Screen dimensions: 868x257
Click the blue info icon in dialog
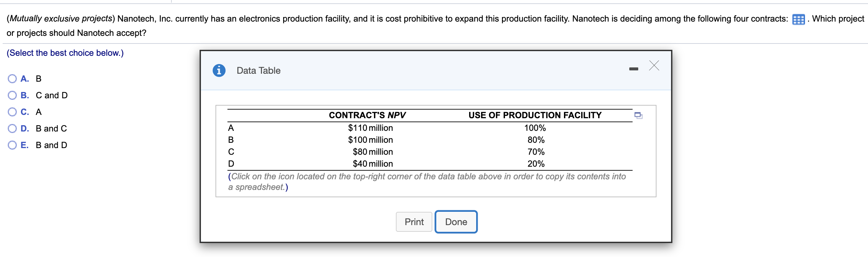point(219,70)
